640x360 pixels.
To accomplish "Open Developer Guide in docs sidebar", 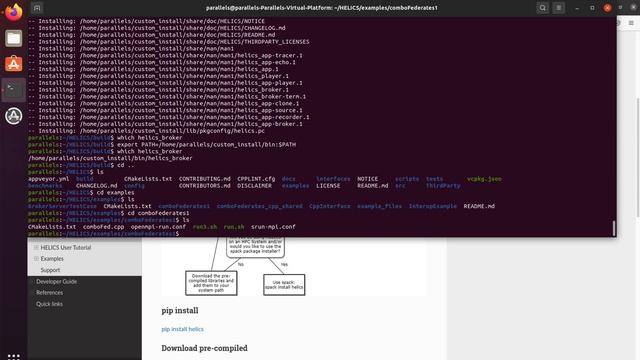I will pyautogui.click(x=56, y=282).
